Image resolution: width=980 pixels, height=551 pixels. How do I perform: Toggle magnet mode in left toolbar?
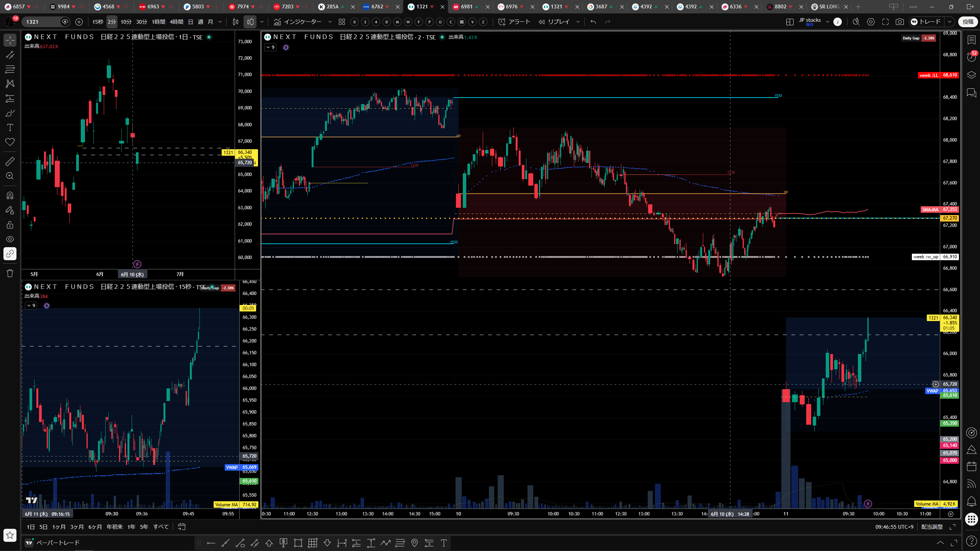[x=10, y=196]
